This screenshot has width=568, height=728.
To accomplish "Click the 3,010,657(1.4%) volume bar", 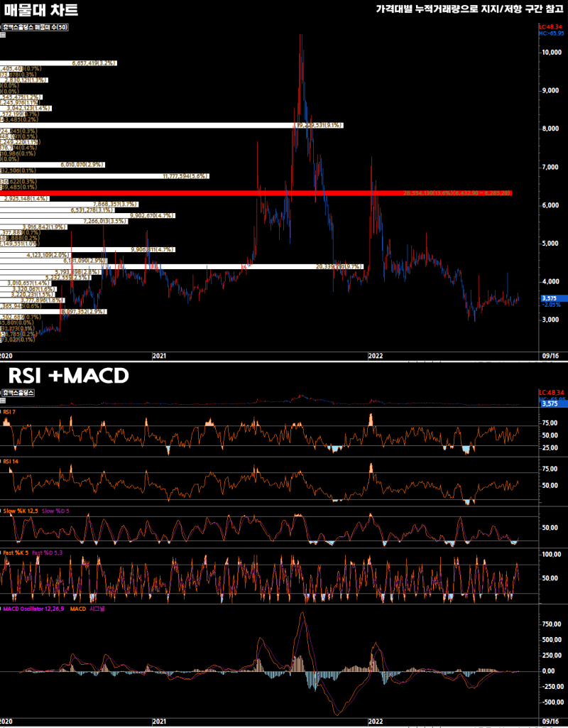I will pos(26,283).
